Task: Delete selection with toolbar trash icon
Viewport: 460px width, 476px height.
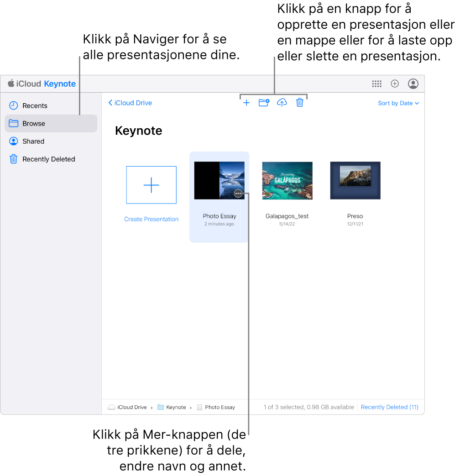Action: coord(300,103)
